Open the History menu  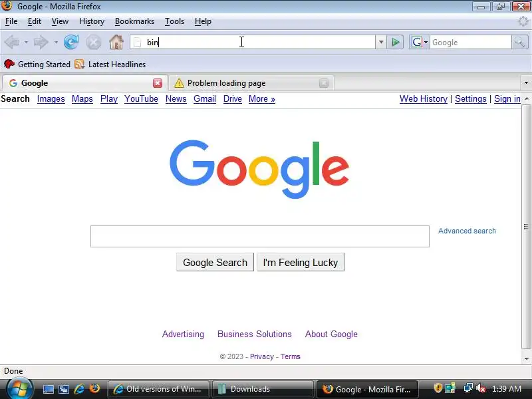pyautogui.click(x=92, y=21)
